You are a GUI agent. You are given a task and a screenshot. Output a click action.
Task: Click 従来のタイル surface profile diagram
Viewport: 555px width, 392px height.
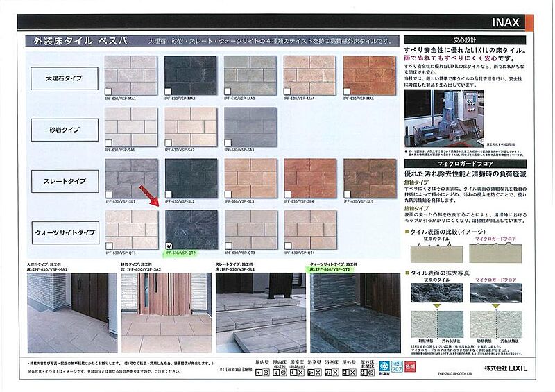coord(436,253)
